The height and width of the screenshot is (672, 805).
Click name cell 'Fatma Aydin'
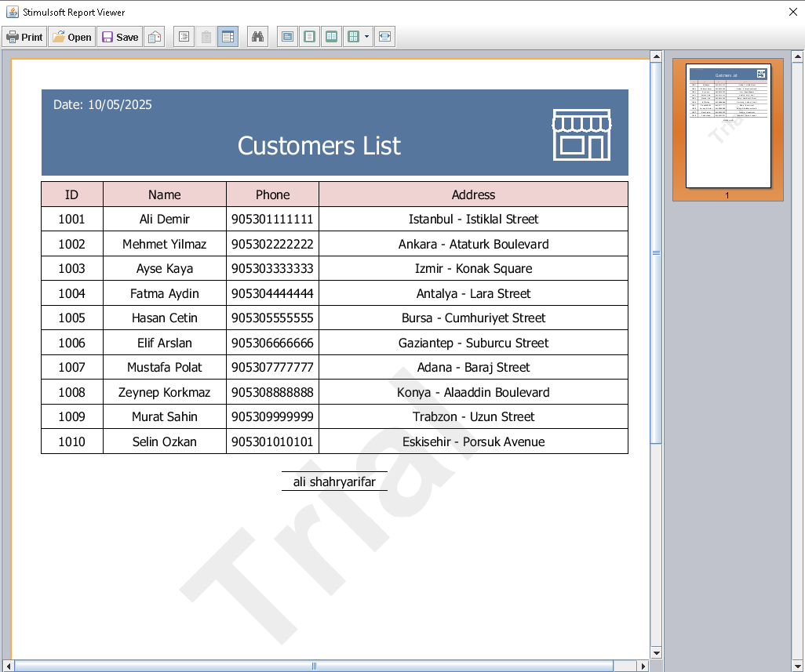pyautogui.click(x=164, y=293)
